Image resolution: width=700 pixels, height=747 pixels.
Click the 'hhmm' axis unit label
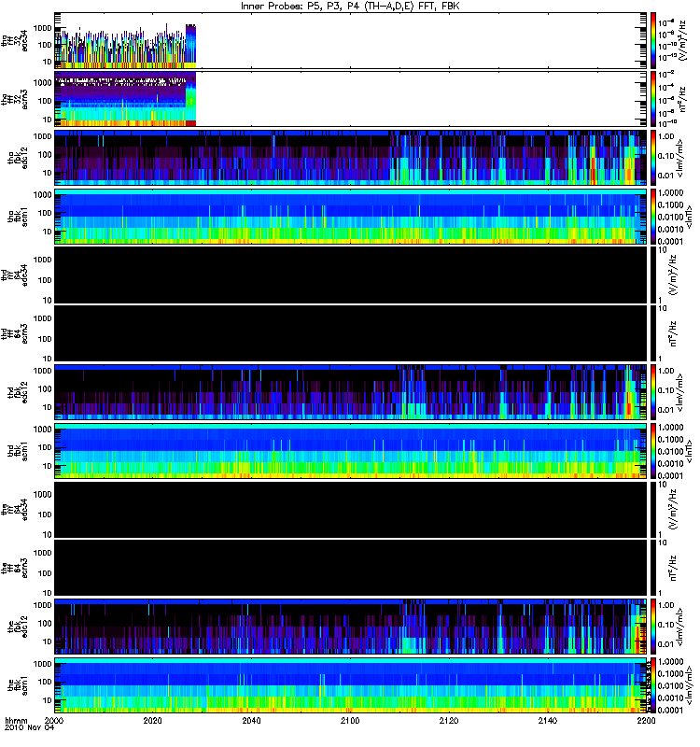(17, 720)
